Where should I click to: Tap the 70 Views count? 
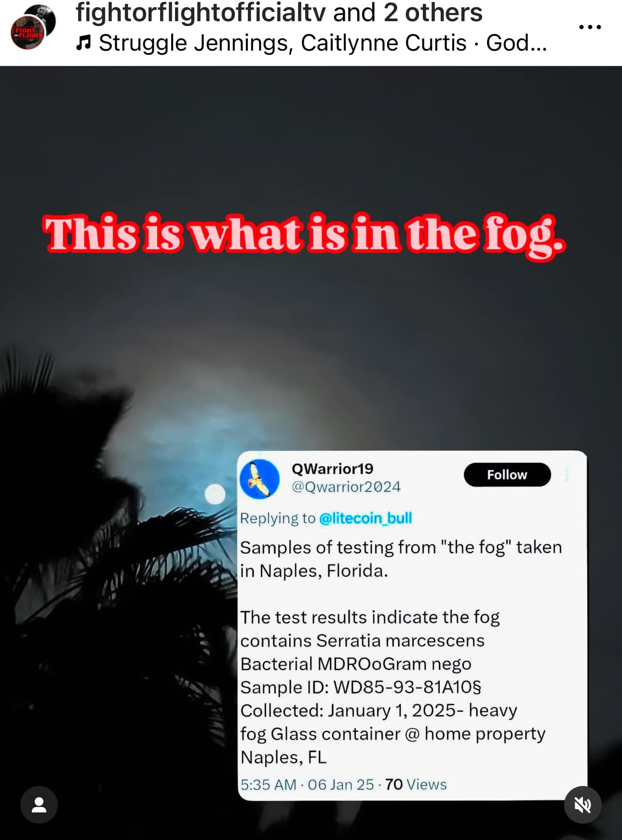pyautogui.click(x=416, y=785)
